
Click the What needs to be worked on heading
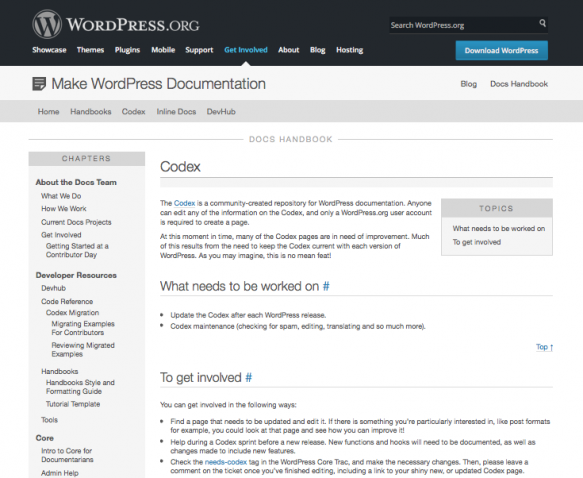click(x=239, y=286)
